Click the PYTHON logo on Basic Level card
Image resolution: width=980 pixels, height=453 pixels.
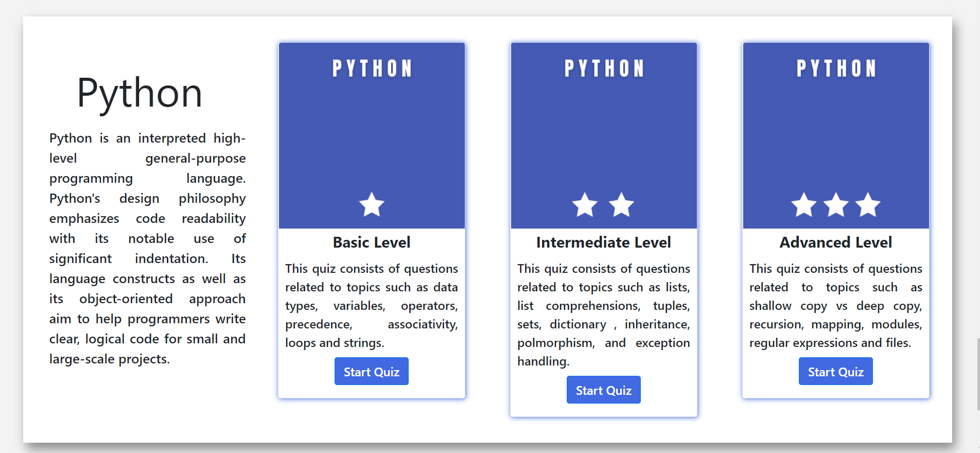[x=372, y=67]
